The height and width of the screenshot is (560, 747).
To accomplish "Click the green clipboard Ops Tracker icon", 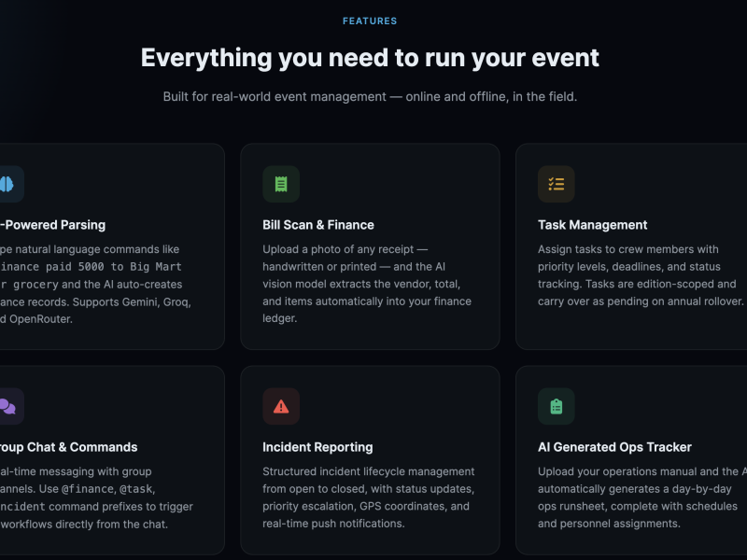I will pos(556,406).
